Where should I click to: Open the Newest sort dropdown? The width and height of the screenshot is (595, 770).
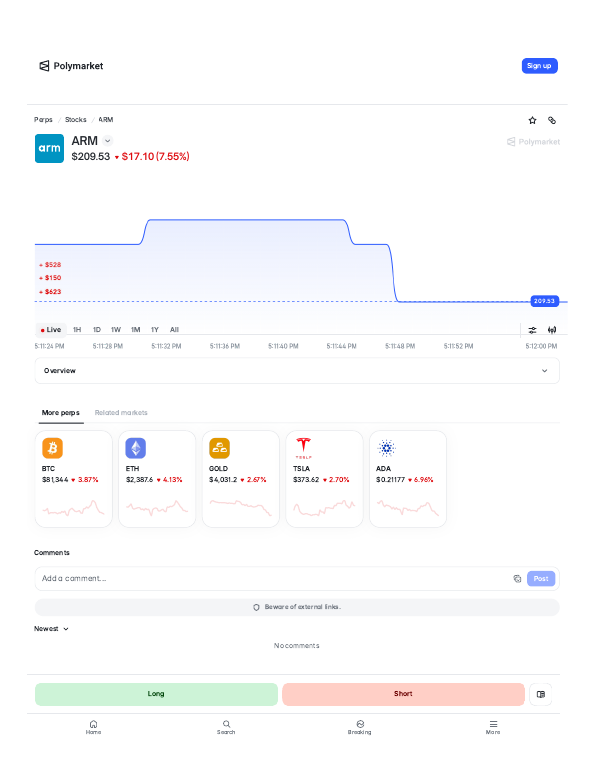[x=51, y=629]
